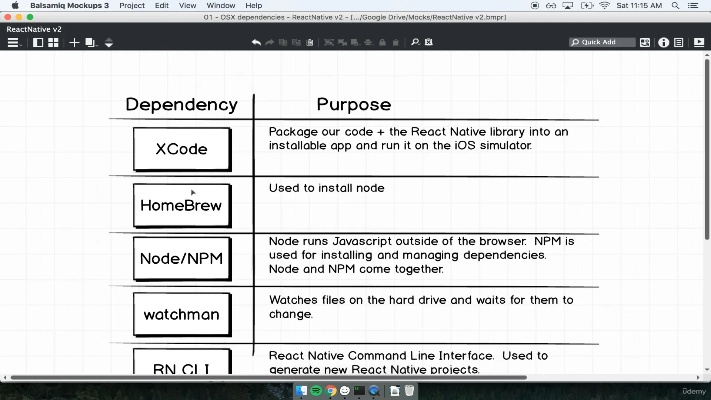The width and height of the screenshot is (711, 400).
Task: Select the XCode box in mockup
Action: (x=182, y=149)
